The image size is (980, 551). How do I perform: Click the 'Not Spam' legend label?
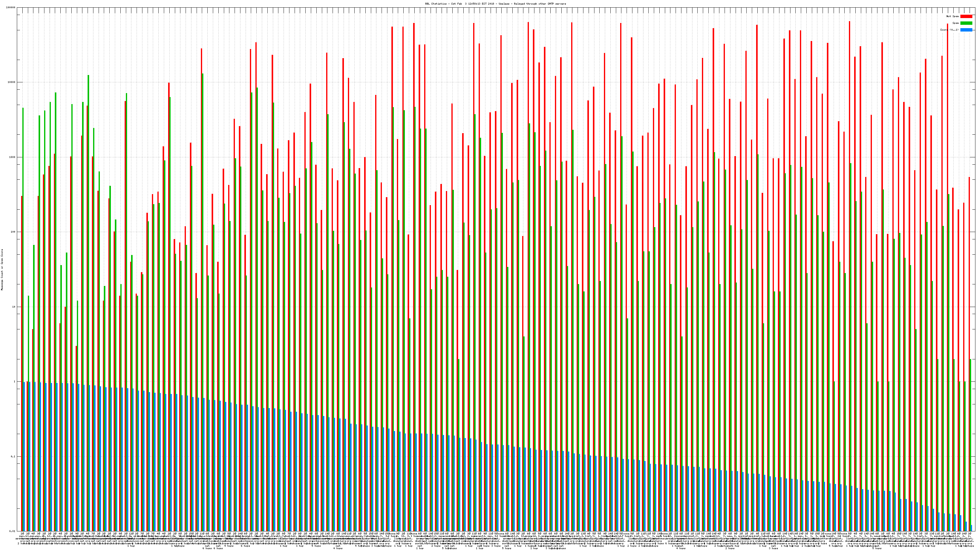tap(953, 16)
